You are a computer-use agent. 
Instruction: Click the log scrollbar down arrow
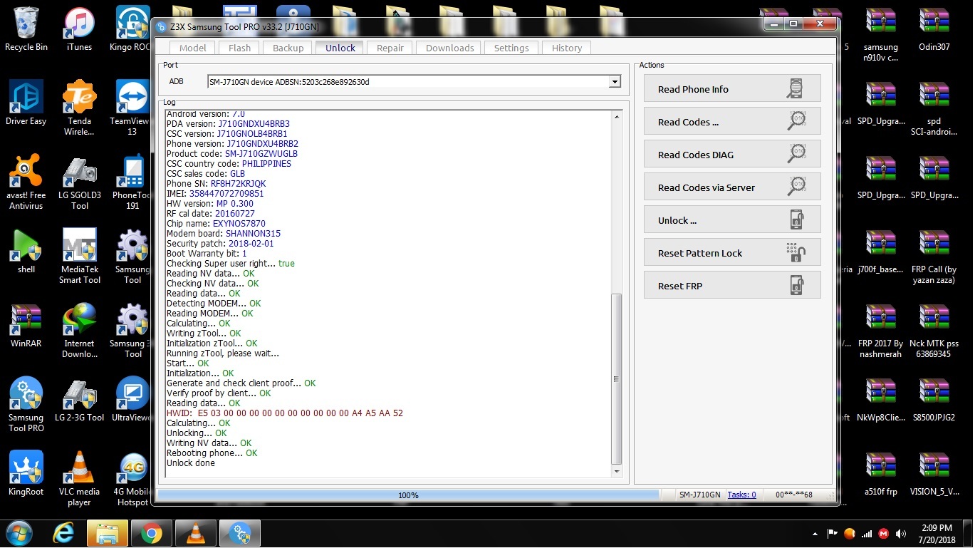point(617,471)
